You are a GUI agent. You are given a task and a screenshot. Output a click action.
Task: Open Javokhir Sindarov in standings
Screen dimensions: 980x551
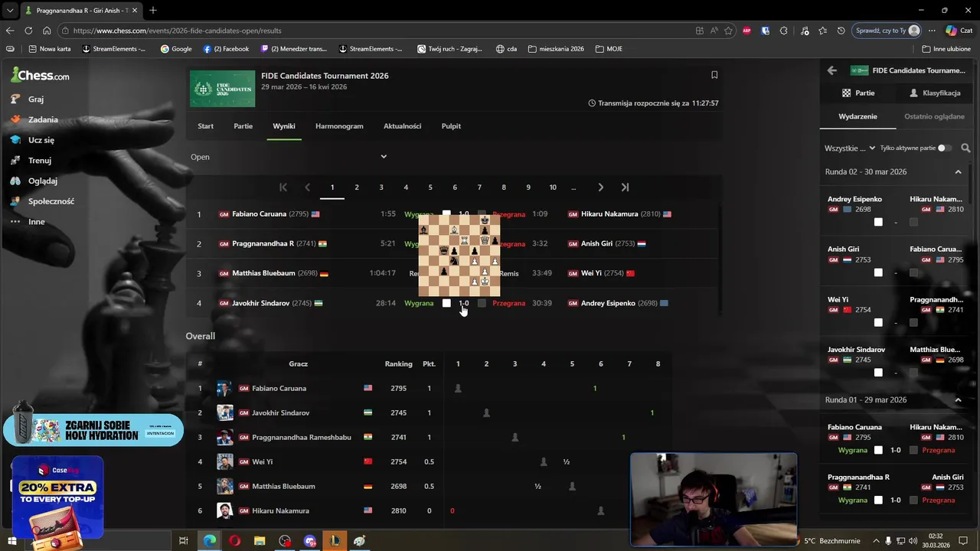point(280,412)
